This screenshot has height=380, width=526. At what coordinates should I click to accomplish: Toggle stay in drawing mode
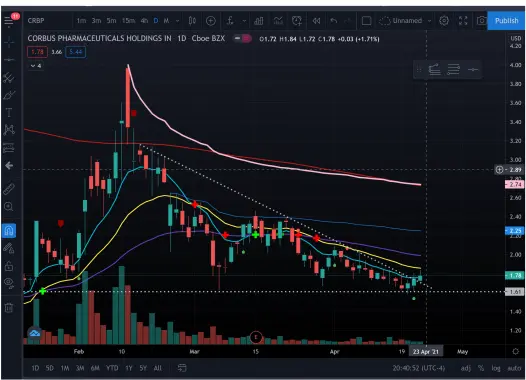pos(9,248)
